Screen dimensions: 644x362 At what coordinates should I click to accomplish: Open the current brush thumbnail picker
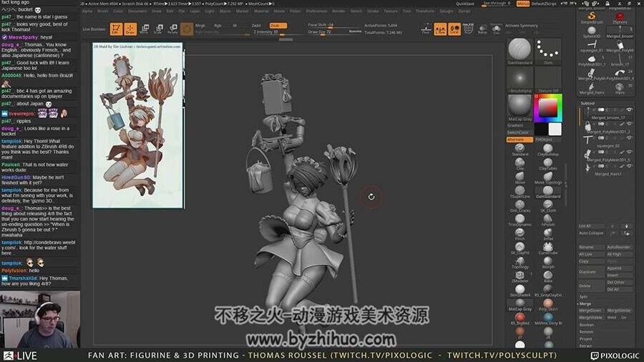click(x=519, y=52)
